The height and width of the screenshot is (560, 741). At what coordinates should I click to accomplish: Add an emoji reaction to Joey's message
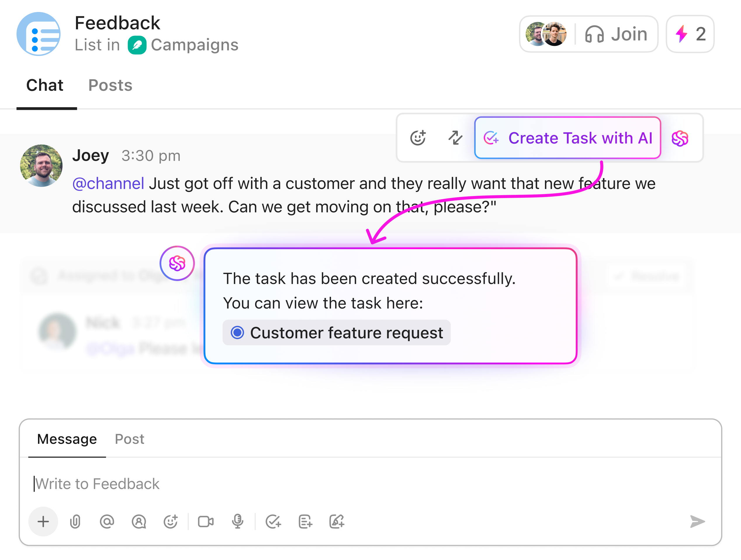coord(418,138)
